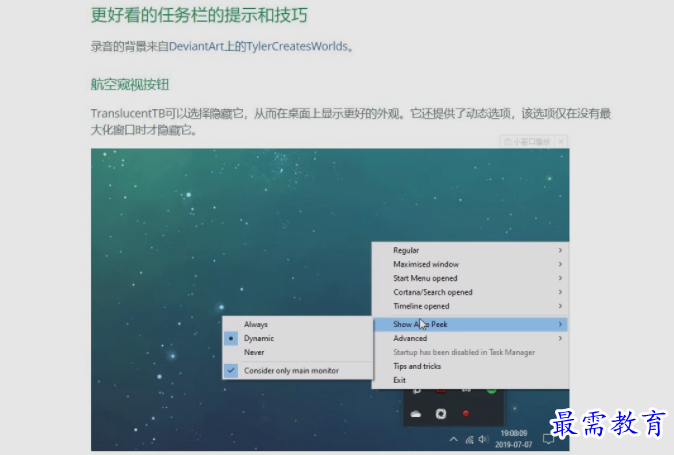Expand the Timeline opened submenu arrow
Screen dimensions: 674x455
[x=560, y=306]
